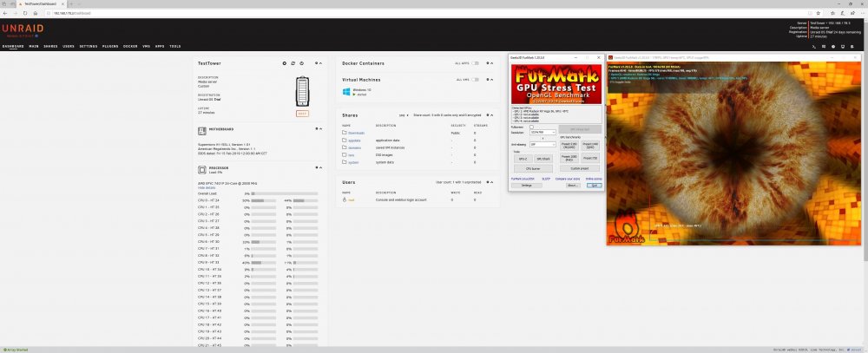Open the Dashboard tab in Unraid
Screen dimensions: 868x353
13,47
